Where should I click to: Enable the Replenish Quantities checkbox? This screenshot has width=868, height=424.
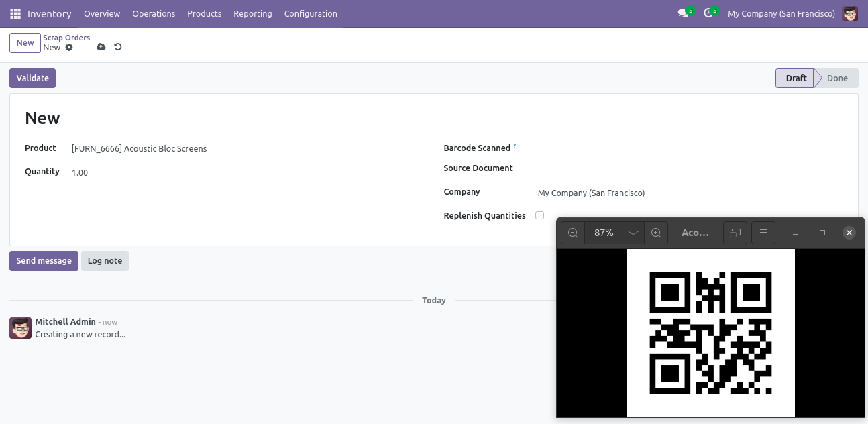point(539,215)
